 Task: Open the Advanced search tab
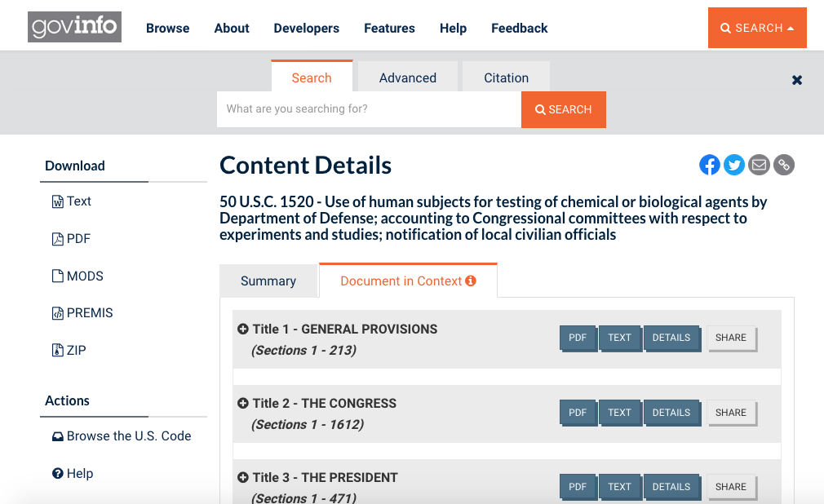pos(407,77)
